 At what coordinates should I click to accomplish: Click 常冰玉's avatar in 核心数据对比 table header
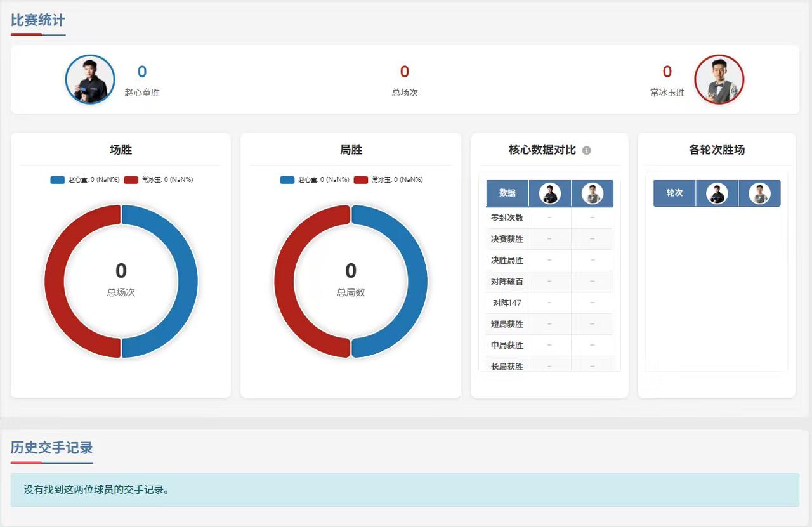pyautogui.click(x=593, y=193)
